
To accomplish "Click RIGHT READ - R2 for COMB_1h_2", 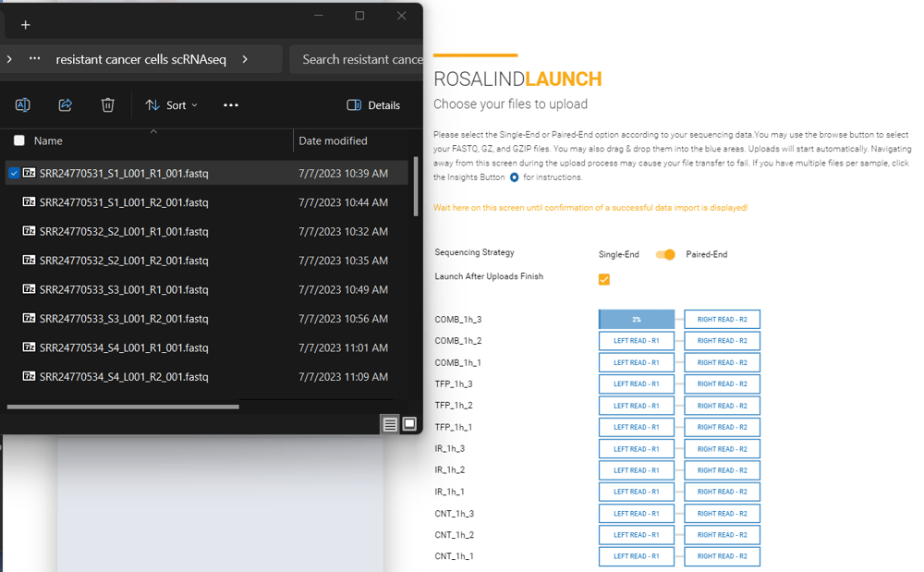I will tap(722, 340).
